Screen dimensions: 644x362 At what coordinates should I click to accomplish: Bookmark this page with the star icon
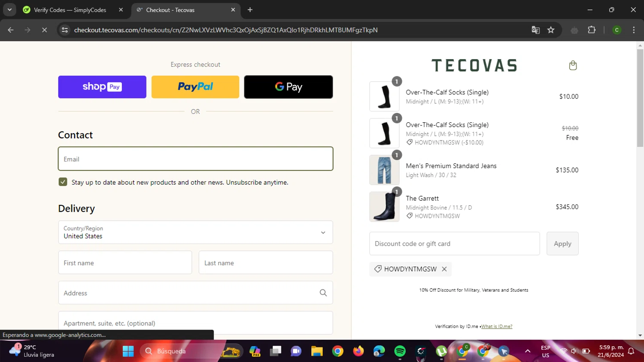551,30
